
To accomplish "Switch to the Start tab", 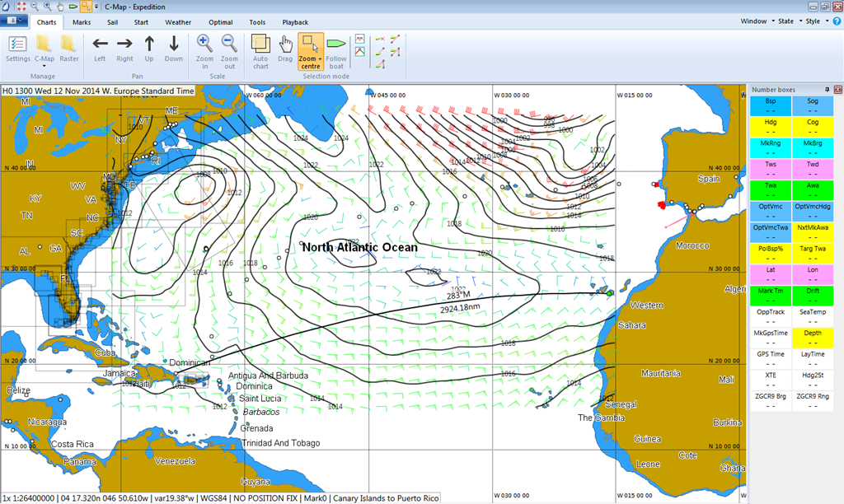I will (x=141, y=22).
